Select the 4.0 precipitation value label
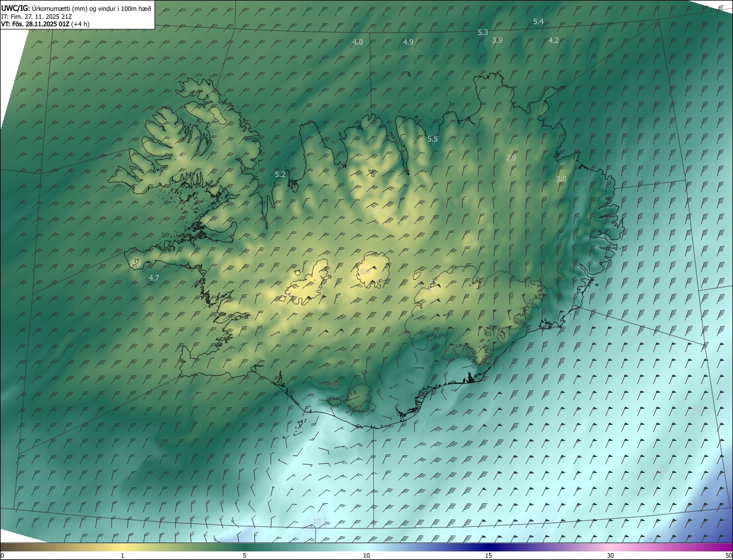The height and width of the screenshot is (560, 733). [x=358, y=42]
